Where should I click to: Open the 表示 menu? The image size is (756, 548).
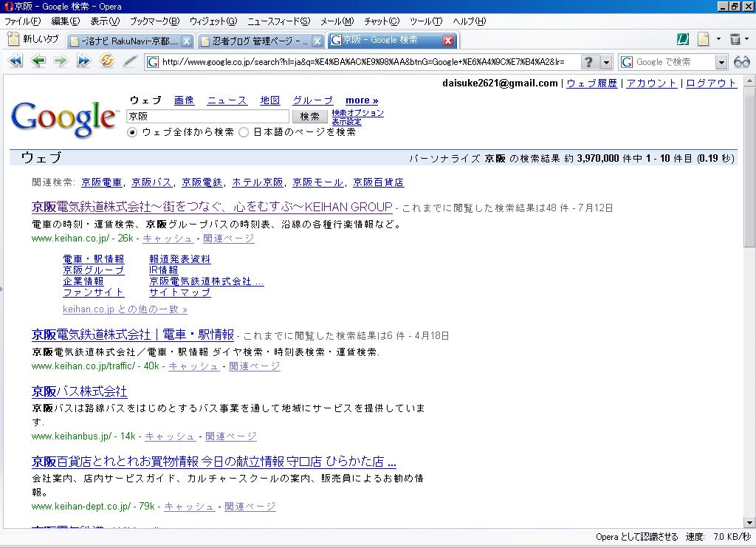105,21
